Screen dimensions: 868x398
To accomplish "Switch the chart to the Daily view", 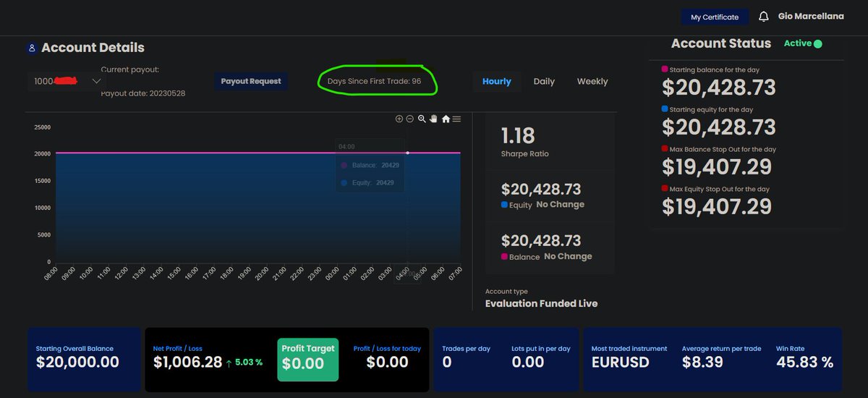I will pyautogui.click(x=544, y=81).
